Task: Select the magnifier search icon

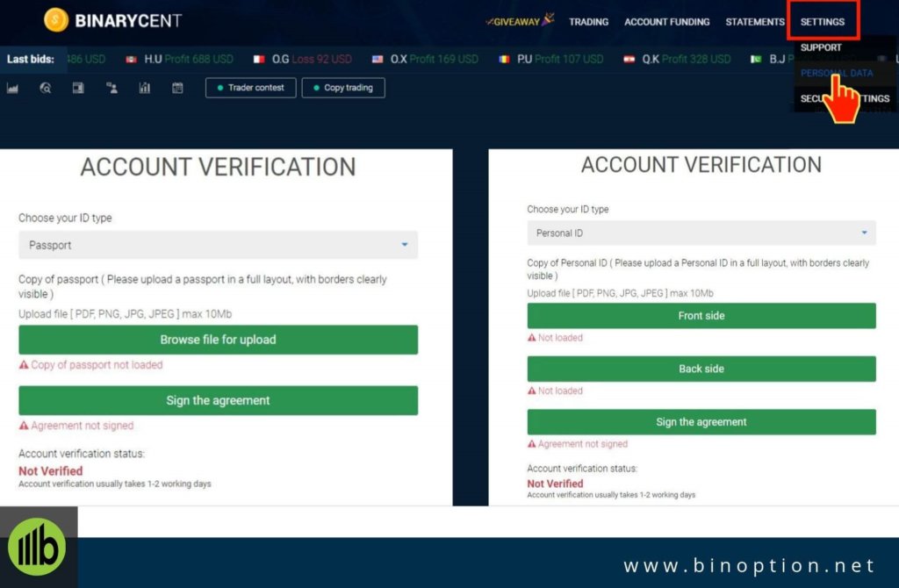Action: click(46, 88)
